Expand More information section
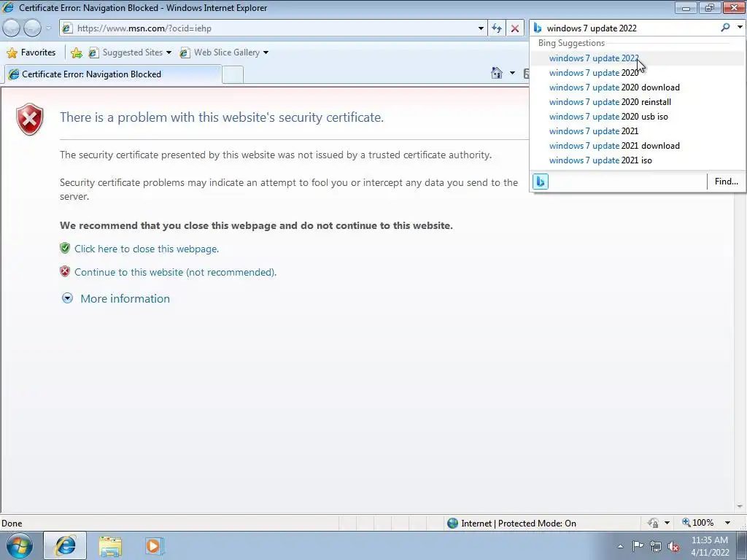747x560 pixels. coord(116,298)
